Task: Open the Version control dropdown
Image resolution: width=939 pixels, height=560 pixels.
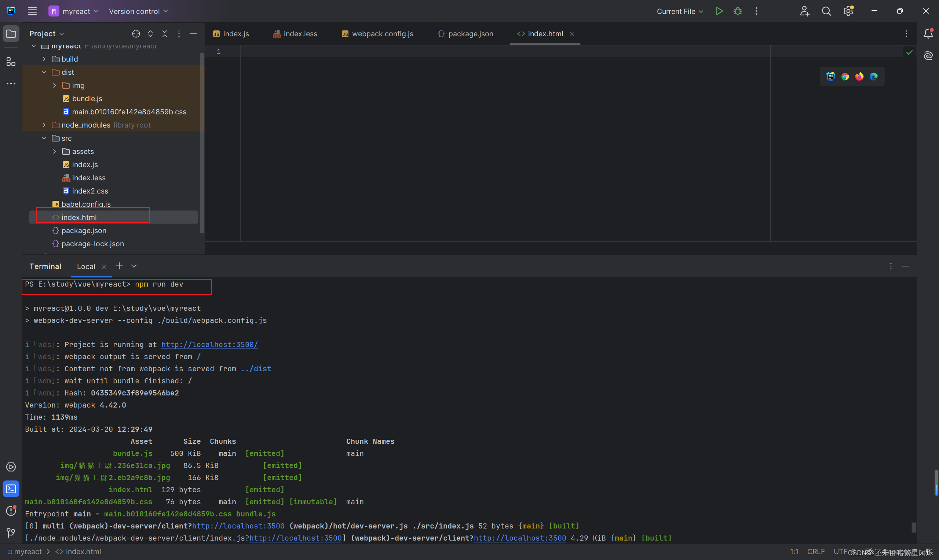Action: click(x=138, y=11)
